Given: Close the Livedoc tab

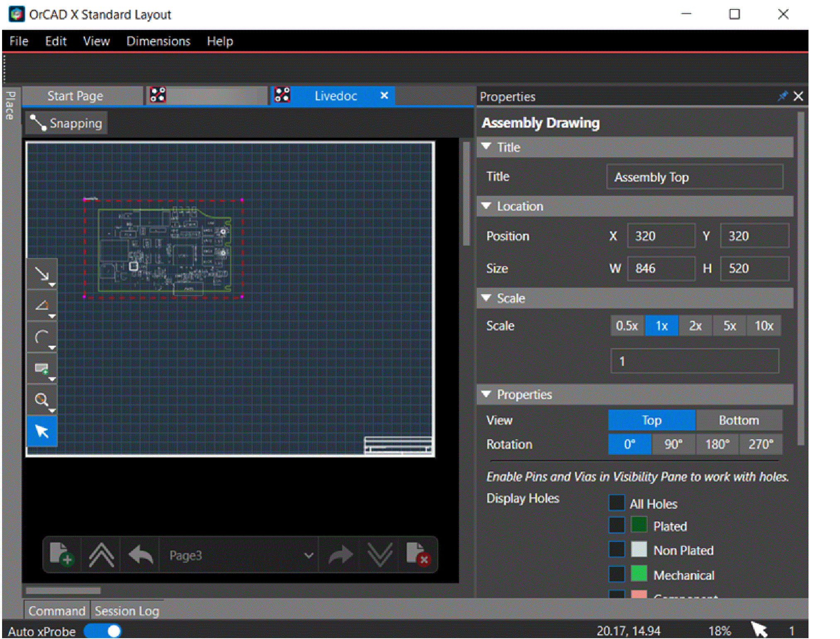Looking at the screenshot, I should pos(384,95).
